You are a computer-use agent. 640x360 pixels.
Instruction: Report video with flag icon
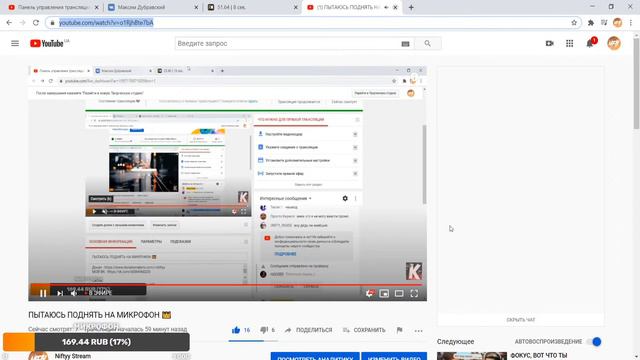click(x=399, y=330)
